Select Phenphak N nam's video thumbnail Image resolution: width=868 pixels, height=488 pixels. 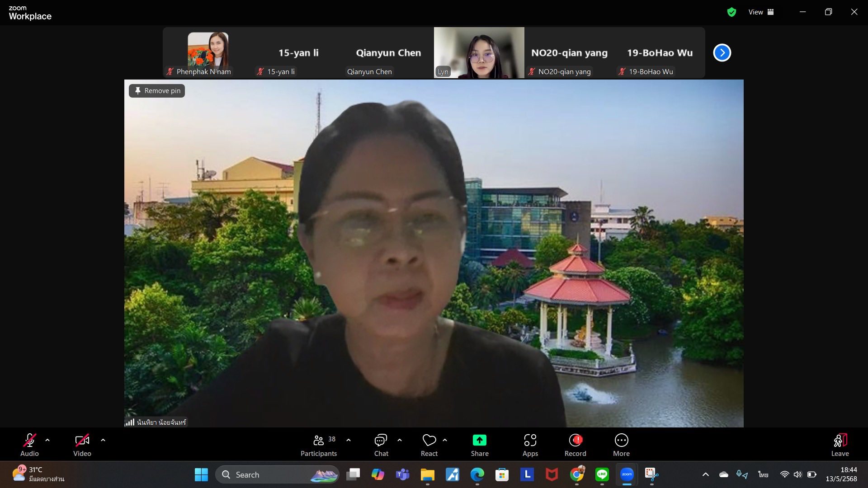[x=208, y=52]
